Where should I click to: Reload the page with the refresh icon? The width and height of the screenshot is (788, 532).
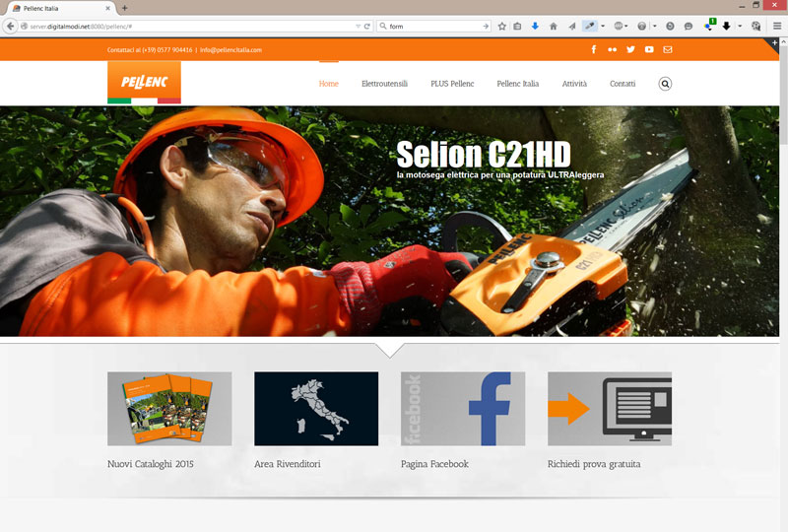point(366,27)
